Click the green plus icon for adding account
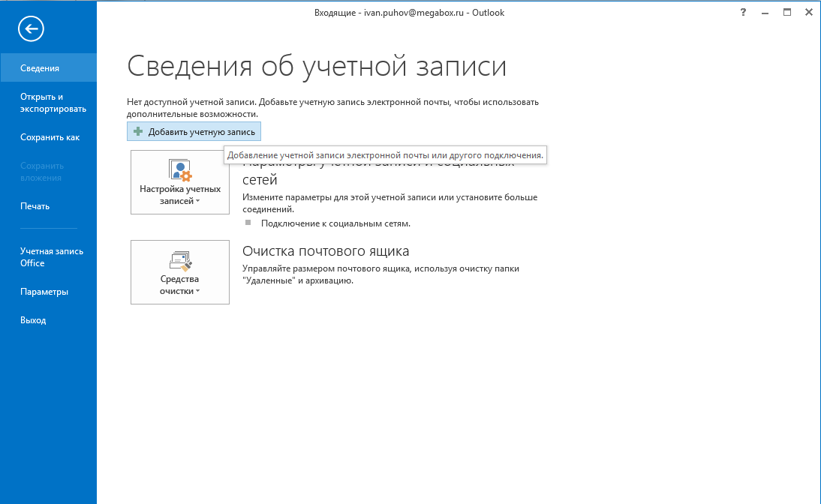Screen dimensions: 821x504 pyautogui.click(x=137, y=132)
